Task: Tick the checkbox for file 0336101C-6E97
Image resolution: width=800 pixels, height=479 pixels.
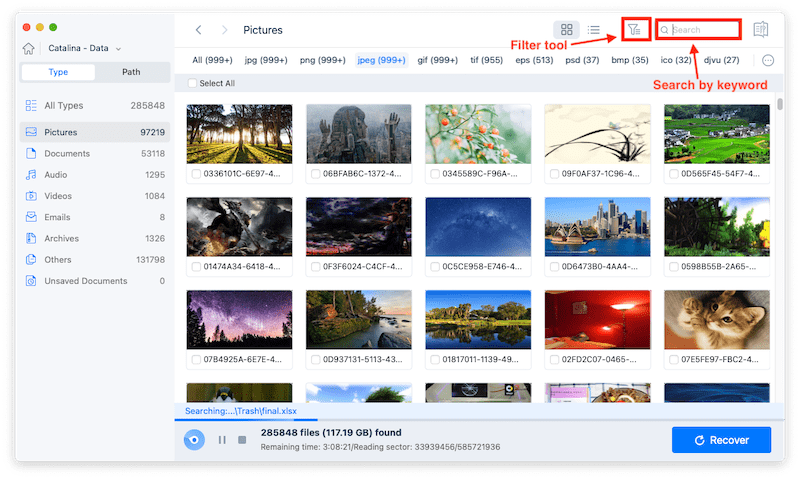Action: 196,174
